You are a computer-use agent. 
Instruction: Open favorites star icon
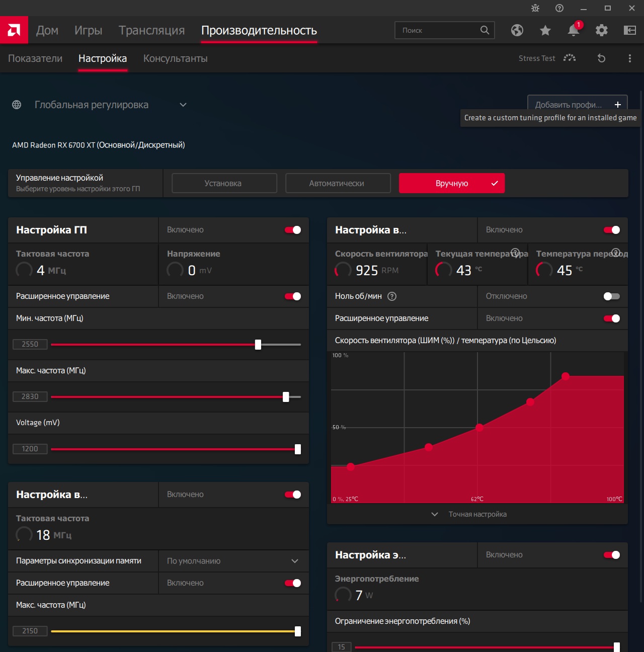545,30
